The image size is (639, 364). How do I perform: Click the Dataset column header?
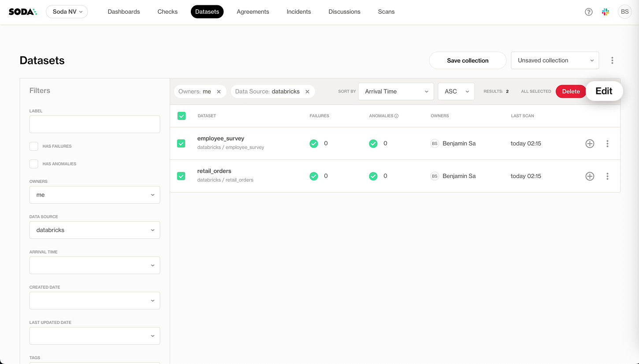(207, 116)
